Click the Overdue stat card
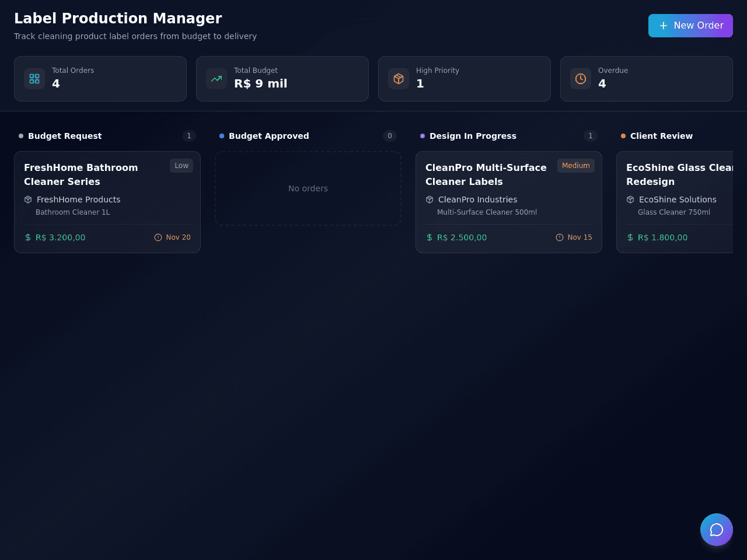 [x=647, y=79]
